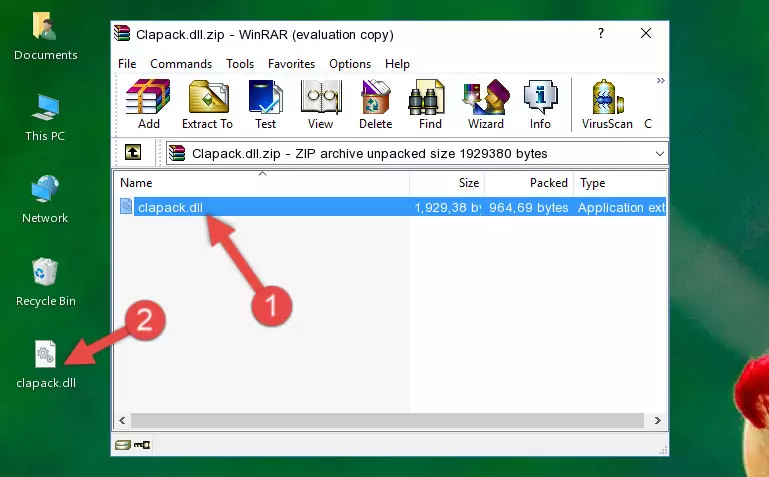Sort files by the Size column
The image size is (769, 477).
pyautogui.click(x=447, y=183)
